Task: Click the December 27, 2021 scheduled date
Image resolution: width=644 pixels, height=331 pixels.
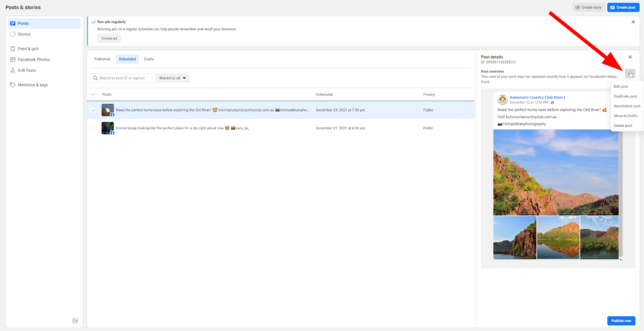Action: 341,128
